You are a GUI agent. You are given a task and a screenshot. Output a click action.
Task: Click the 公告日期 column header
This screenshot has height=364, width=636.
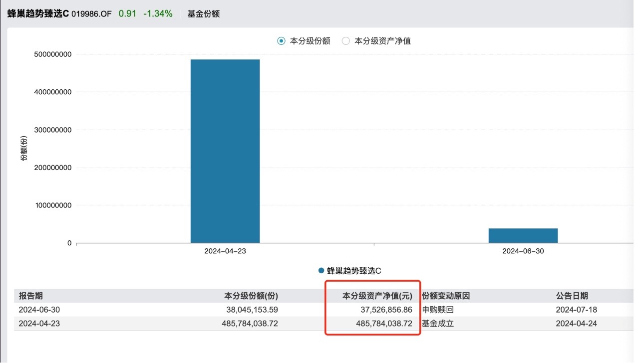pyautogui.click(x=572, y=296)
